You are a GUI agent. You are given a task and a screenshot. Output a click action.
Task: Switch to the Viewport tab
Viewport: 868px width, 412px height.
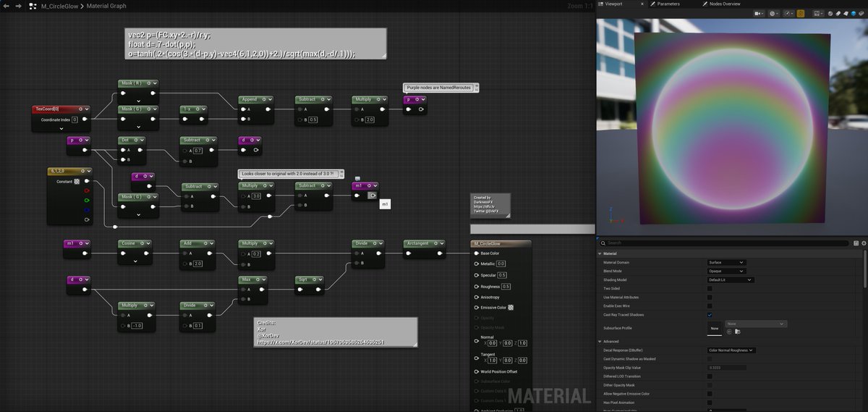click(x=613, y=4)
